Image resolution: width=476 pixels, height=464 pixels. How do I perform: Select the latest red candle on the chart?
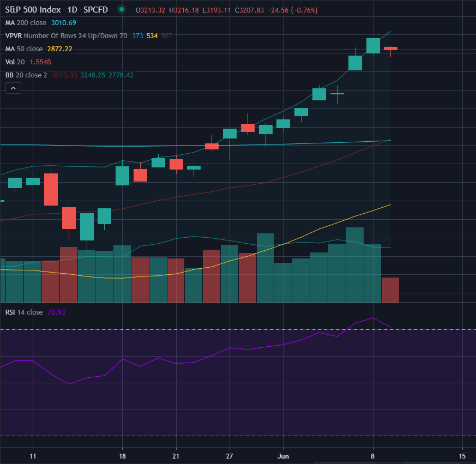pyautogui.click(x=391, y=49)
